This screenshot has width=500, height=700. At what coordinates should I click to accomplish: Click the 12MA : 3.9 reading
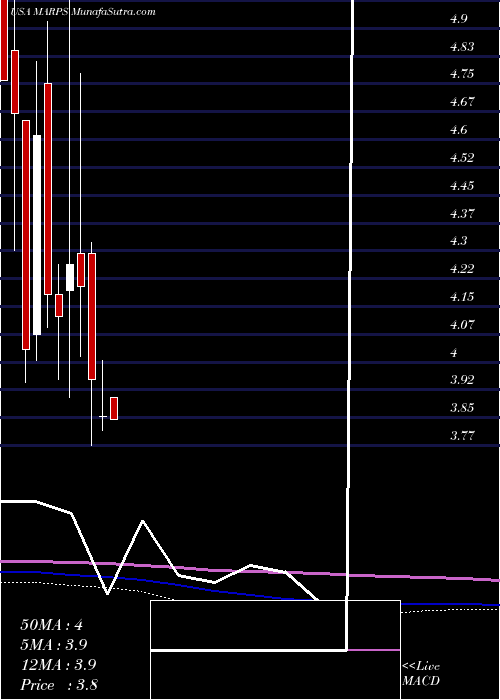(x=58, y=665)
